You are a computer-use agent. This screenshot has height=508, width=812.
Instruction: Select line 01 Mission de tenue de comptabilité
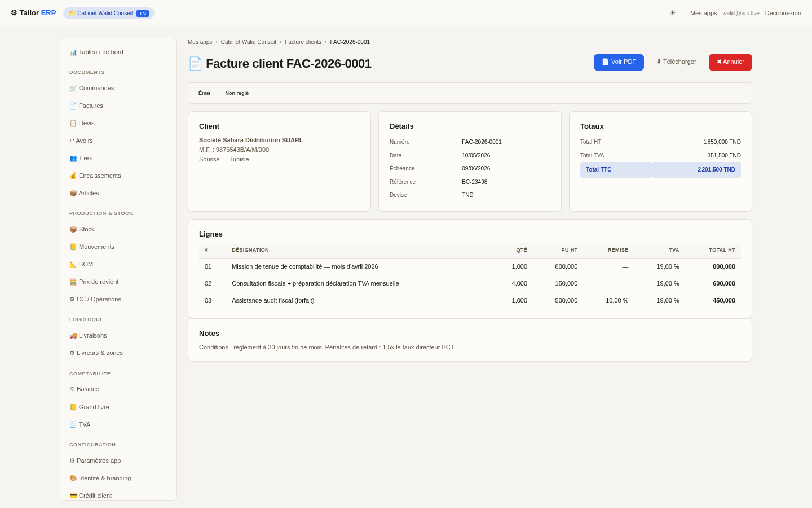[x=304, y=266]
